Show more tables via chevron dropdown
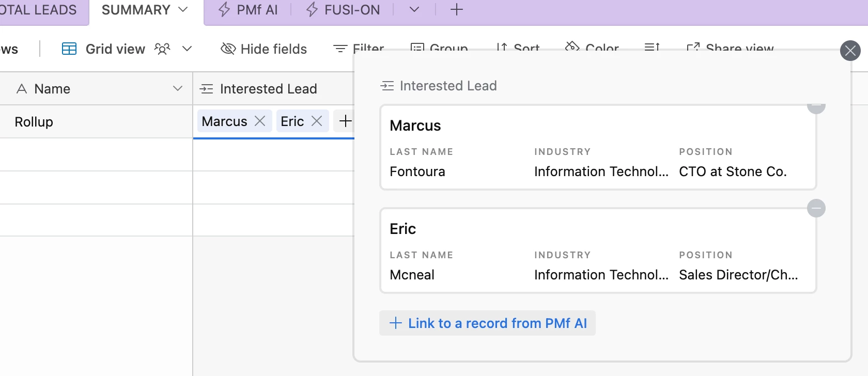Image resolution: width=868 pixels, height=376 pixels. (x=414, y=10)
